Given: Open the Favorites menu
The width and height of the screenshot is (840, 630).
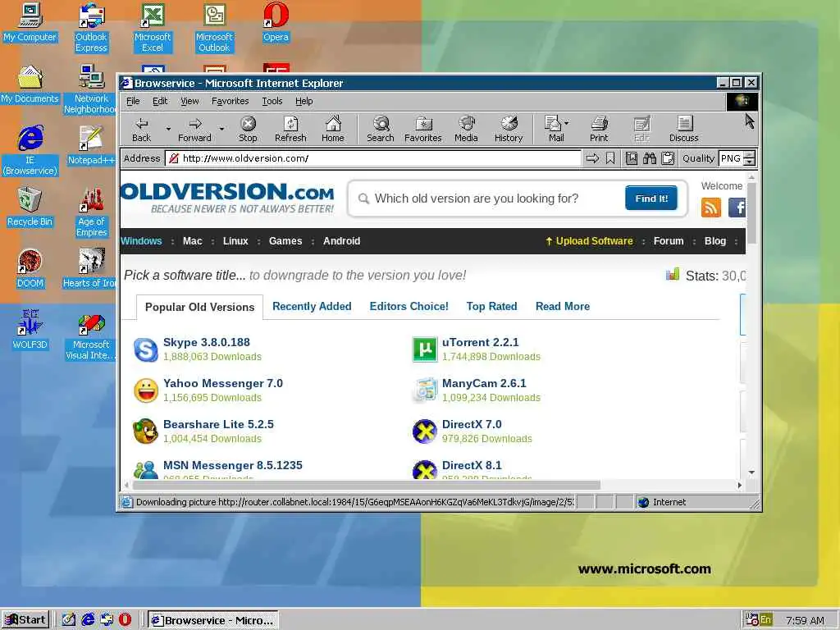Looking at the screenshot, I should 230,101.
